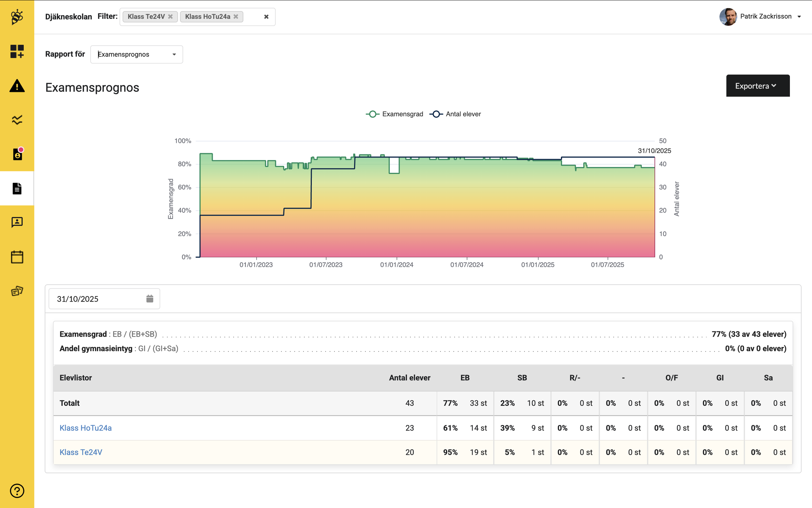Click the Elevlistor column header
Image resolution: width=812 pixels, height=508 pixels.
tap(76, 378)
